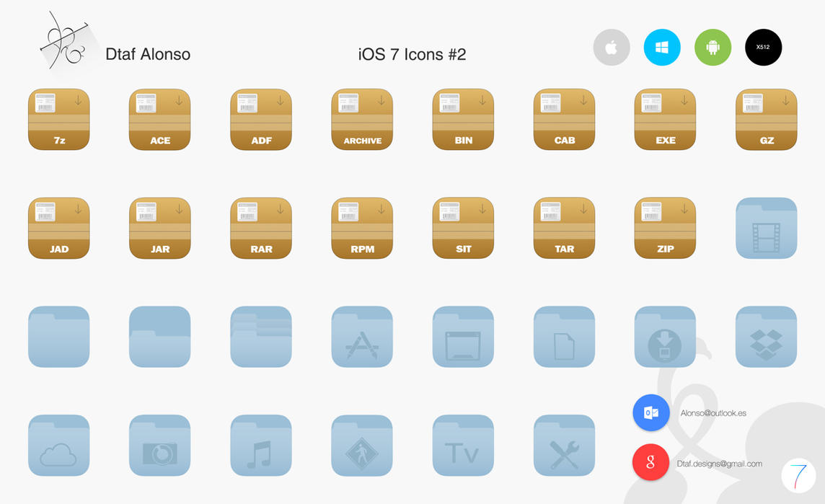Select the Dropbox folder icon
The height and width of the screenshot is (504, 825).
(765, 337)
